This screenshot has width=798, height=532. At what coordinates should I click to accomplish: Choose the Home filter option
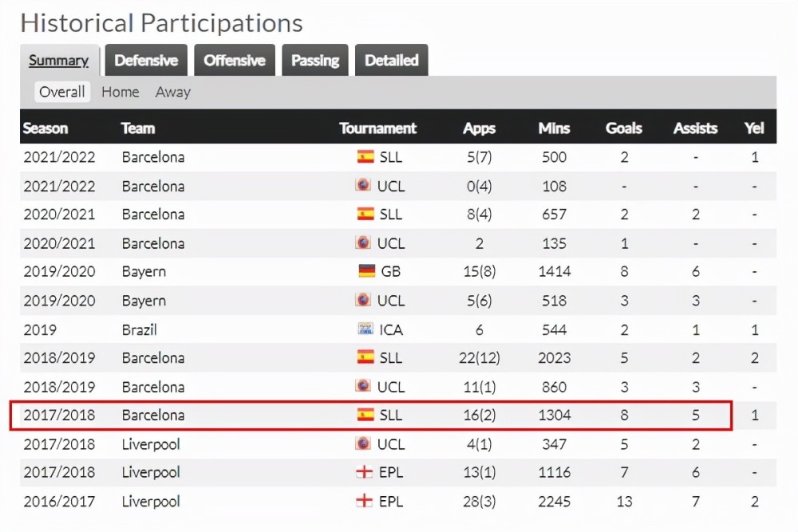pyautogui.click(x=120, y=92)
